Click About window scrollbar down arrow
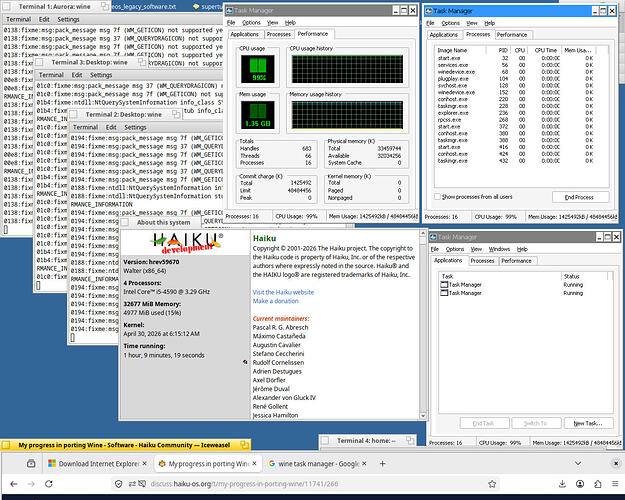Image resolution: width=625 pixels, height=500 pixels. coord(423,415)
